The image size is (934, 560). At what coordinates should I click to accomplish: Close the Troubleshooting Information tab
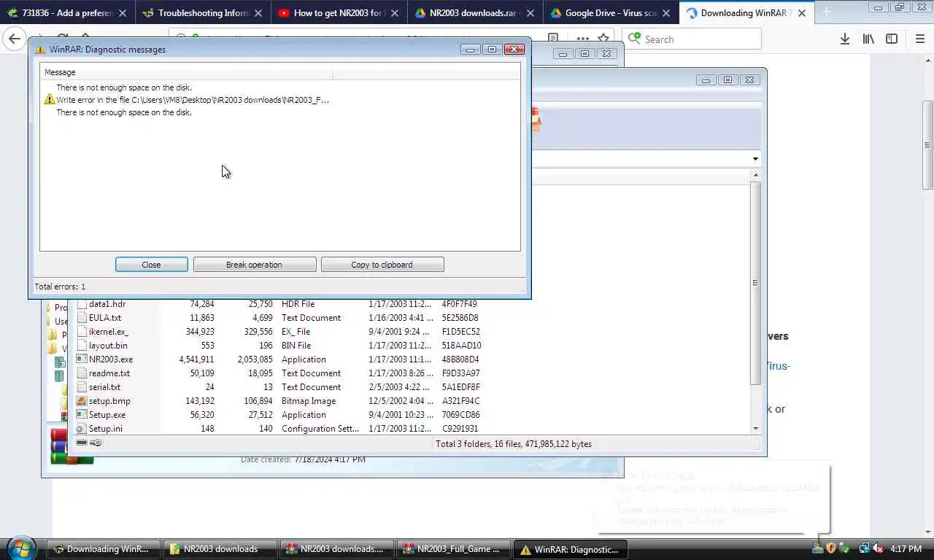258,13
